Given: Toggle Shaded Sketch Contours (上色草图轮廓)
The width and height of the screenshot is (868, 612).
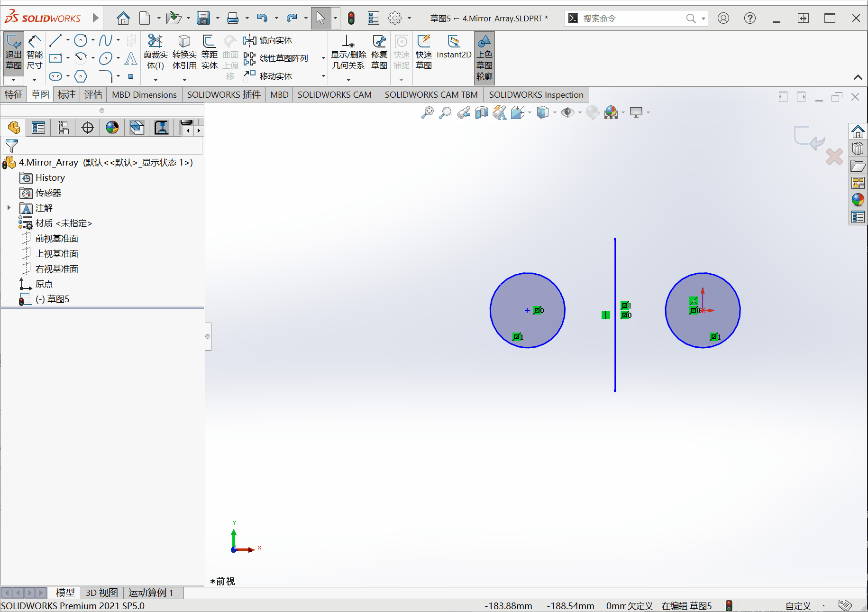Looking at the screenshot, I should 484,58.
